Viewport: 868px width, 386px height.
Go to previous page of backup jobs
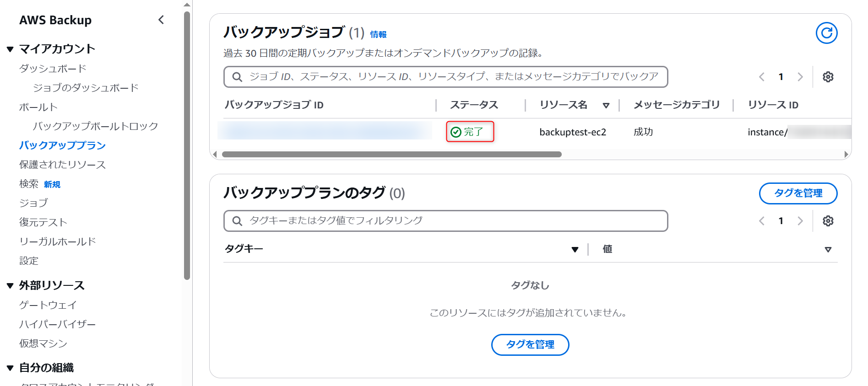point(762,77)
